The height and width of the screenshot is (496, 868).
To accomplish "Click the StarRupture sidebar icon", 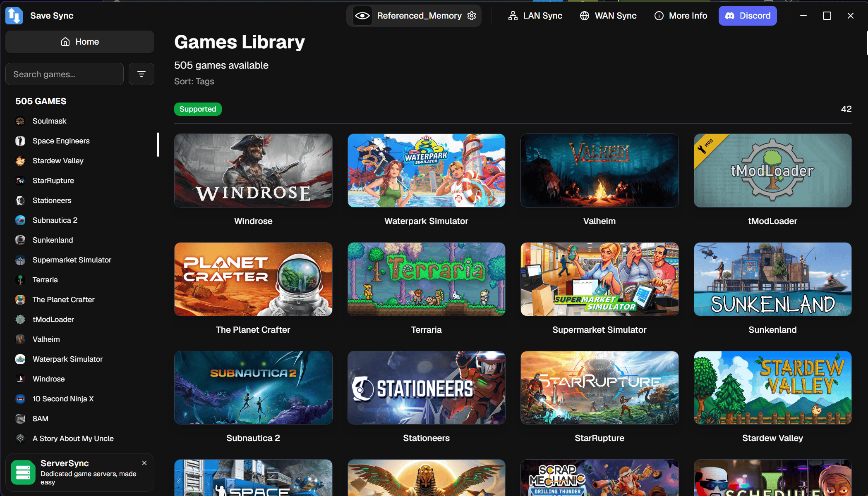I will tap(20, 181).
